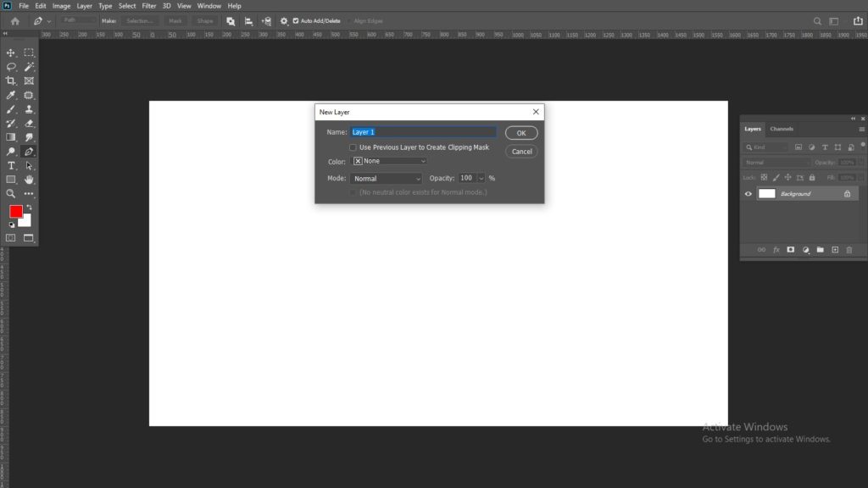Select the Zoom tool
The height and width of the screenshot is (488, 868).
(10, 194)
